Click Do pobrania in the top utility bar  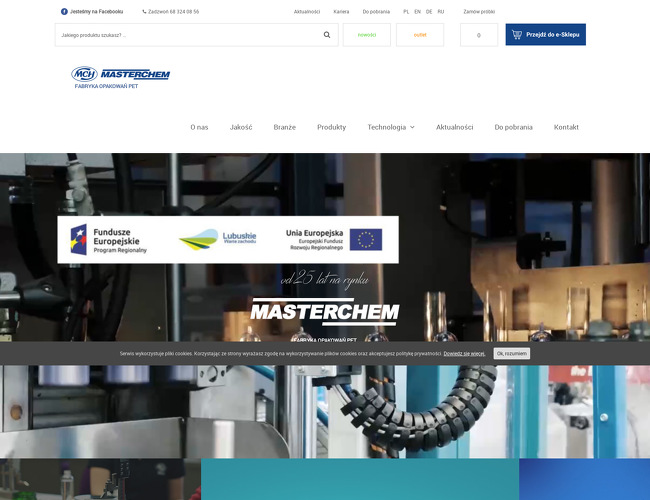coord(376,12)
